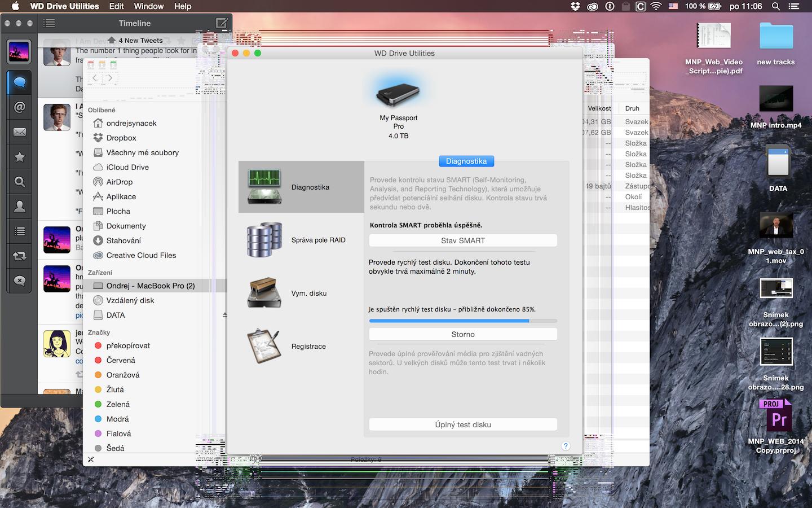812x508 pixels.
Task: Open Dropbox icon in the menu bar
Action: (x=575, y=6)
